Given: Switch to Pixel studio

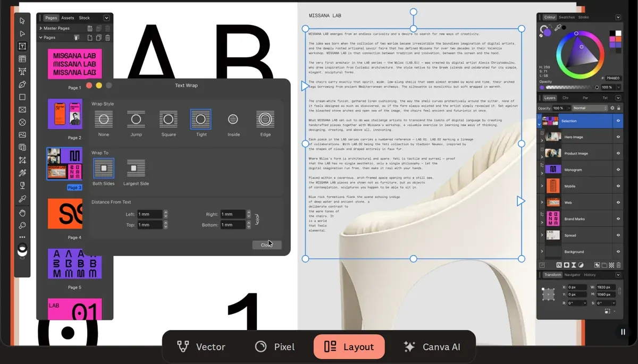Looking at the screenshot, I should coord(275,347).
